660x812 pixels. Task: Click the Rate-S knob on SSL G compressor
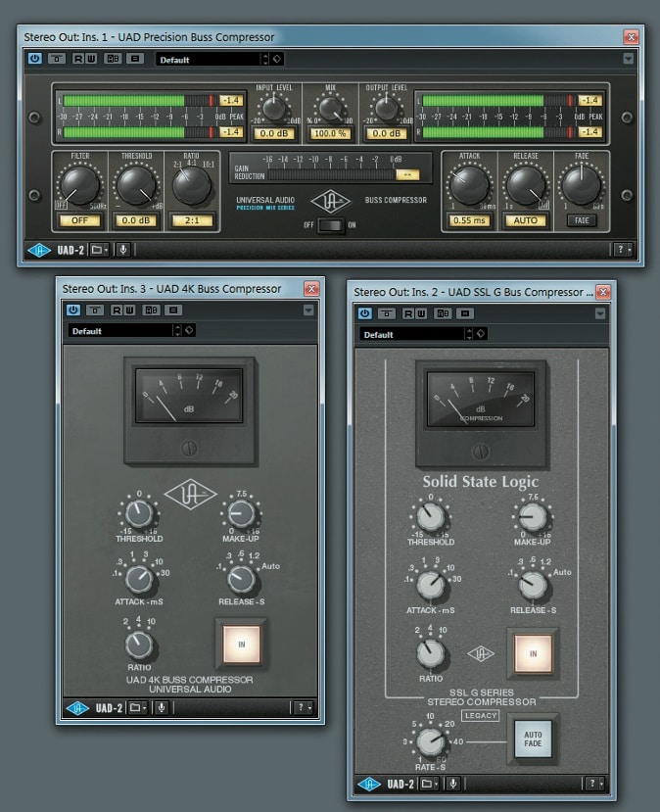pos(431,741)
